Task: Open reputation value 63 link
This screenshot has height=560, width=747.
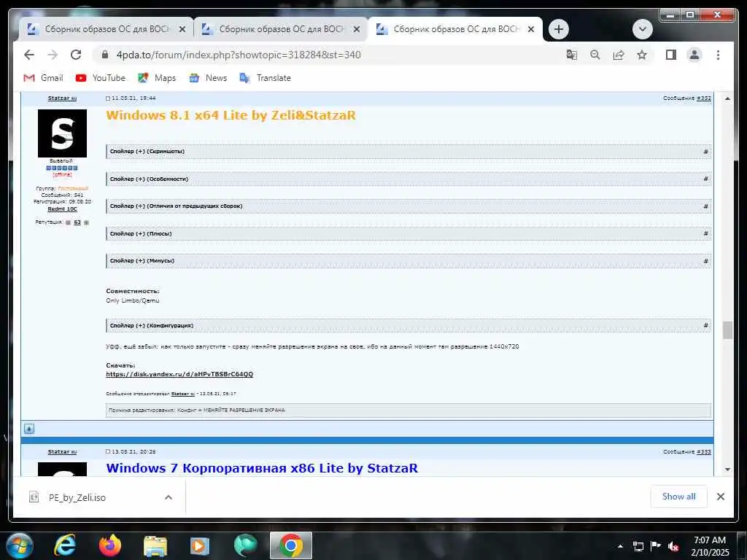Action: click(x=77, y=222)
